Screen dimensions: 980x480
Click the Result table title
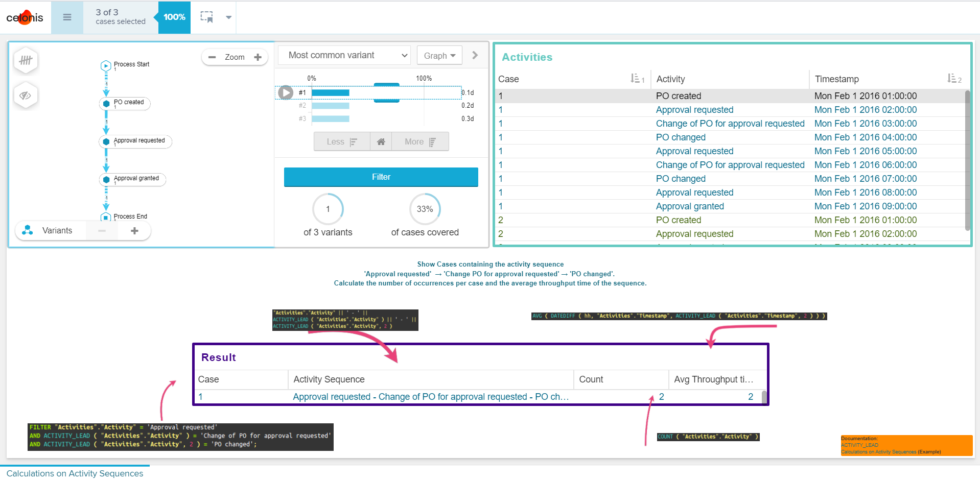[x=218, y=357]
